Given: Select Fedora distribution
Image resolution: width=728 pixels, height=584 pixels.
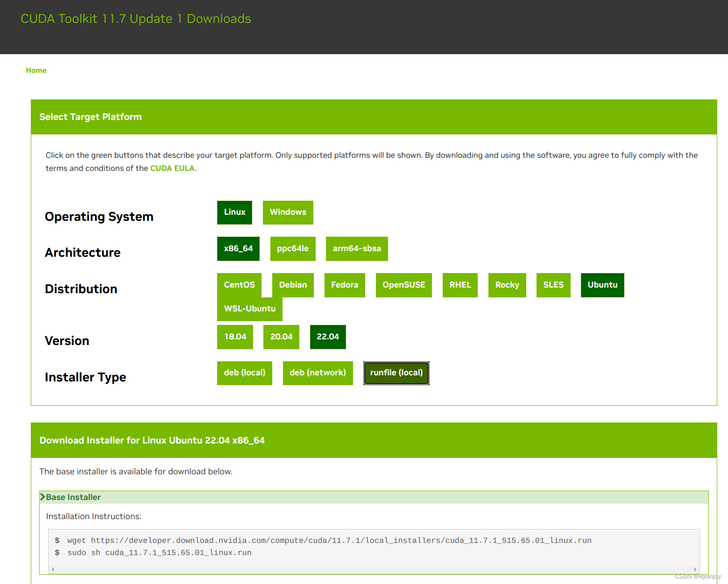Looking at the screenshot, I should pos(345,285).
